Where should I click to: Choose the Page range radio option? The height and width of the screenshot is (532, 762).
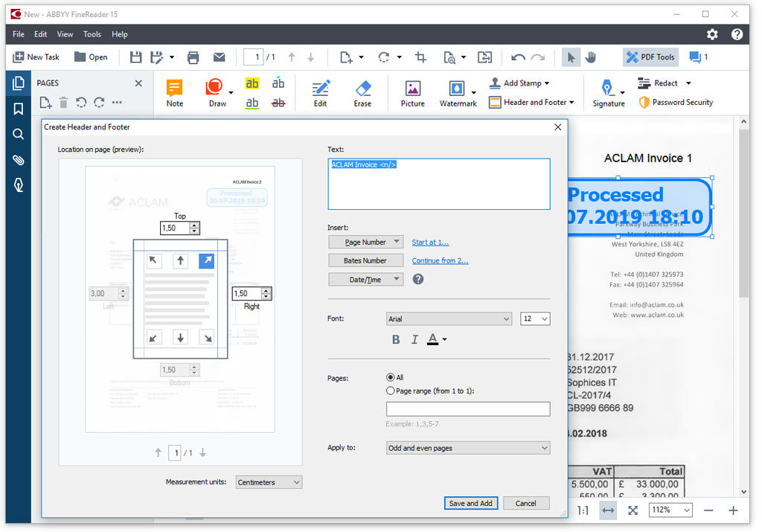click(x=391, y=391)
